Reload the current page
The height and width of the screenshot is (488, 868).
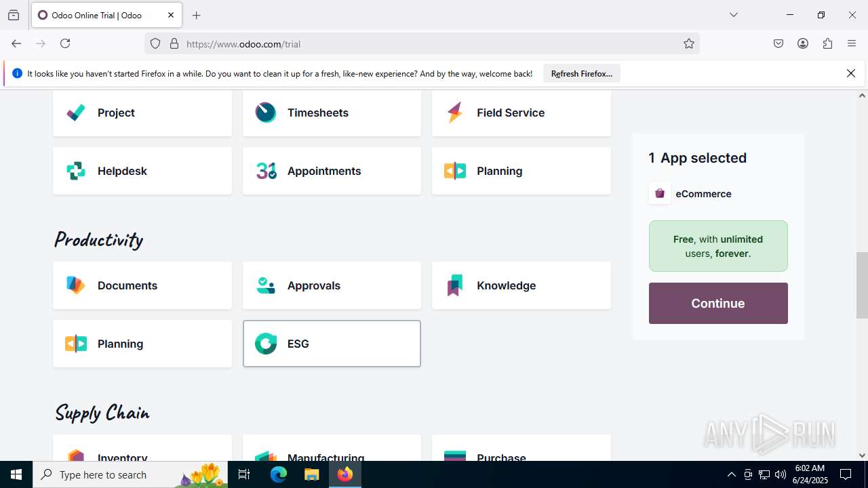pyautogui.click(x=65, y=43)
